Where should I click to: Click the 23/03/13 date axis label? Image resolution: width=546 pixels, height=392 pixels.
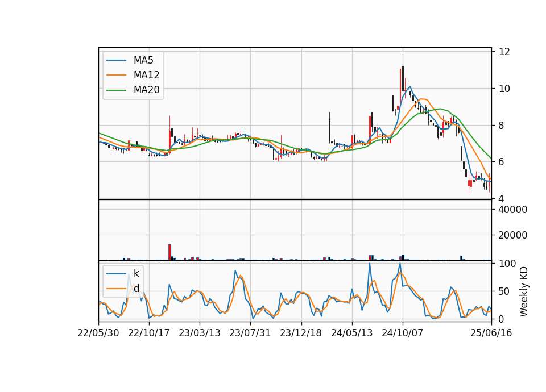pyautogui.click(x=200, y=333)
